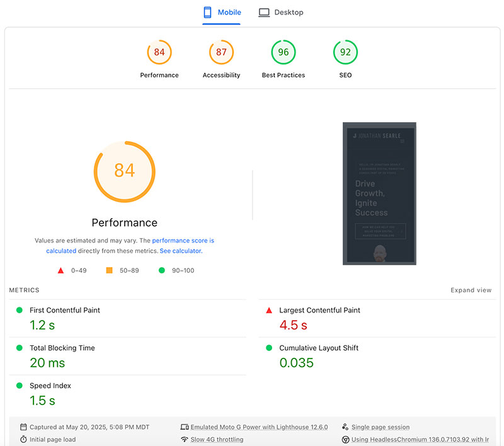Click the large 84 performance gauge
The height and width of the screenshot is (446, 504).
125,171
